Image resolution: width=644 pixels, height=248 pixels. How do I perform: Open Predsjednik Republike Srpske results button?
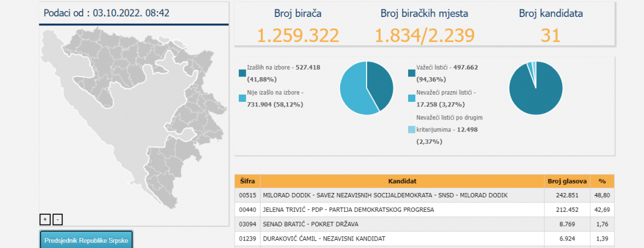click(87, 240)
